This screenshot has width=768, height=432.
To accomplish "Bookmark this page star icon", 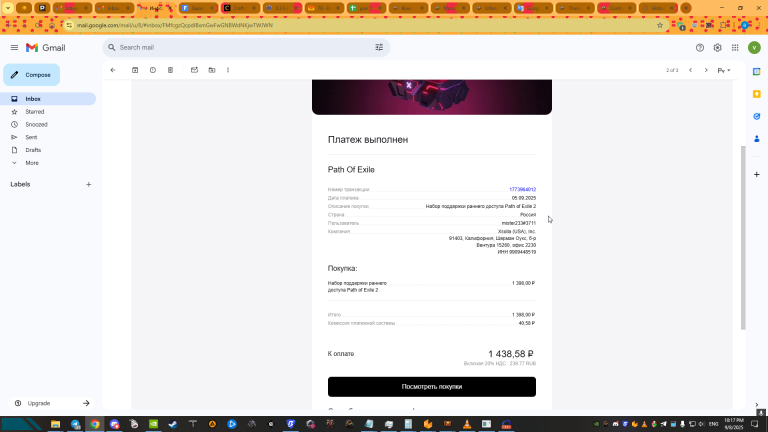I will (x=660, y=25).
